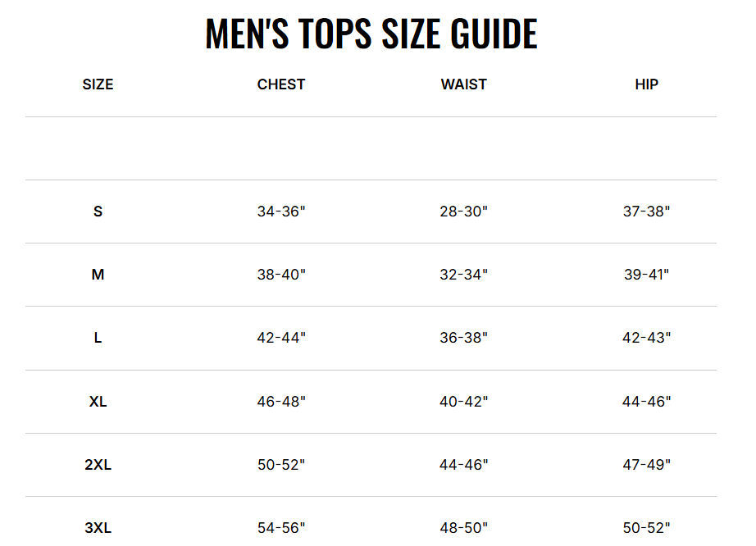This screenshot has height=546, width=756.
Task: Click the HIP column header
Action: [646, 84]
